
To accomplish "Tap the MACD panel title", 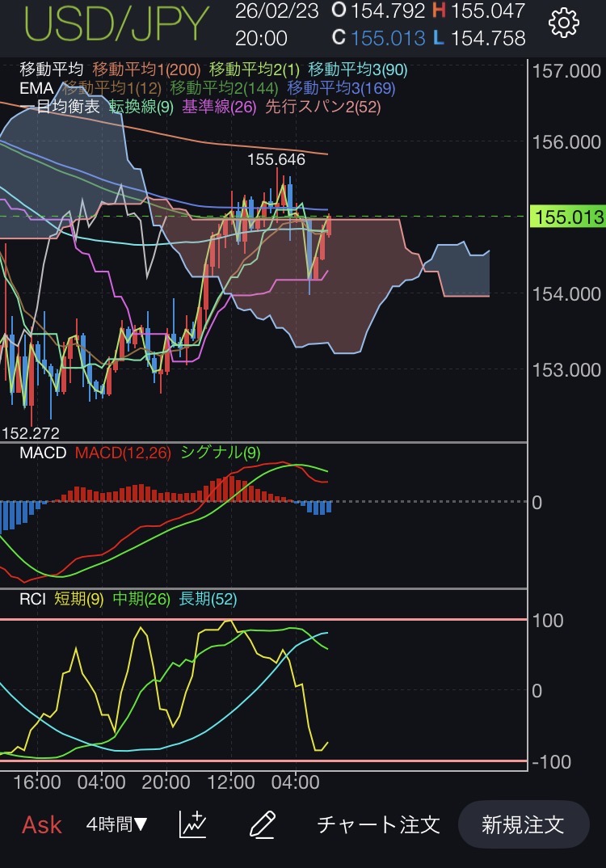I will [x=43, y=453].
